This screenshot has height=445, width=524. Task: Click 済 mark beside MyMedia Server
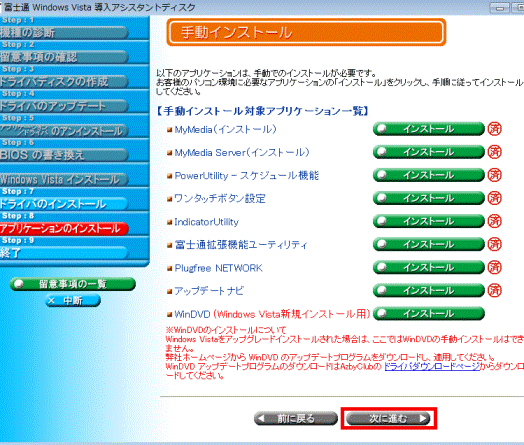495,152
